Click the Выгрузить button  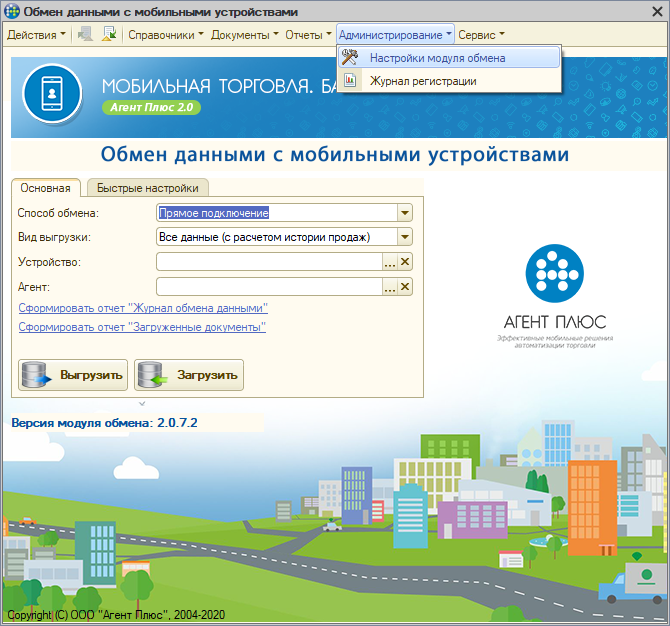tap(73, 375)
